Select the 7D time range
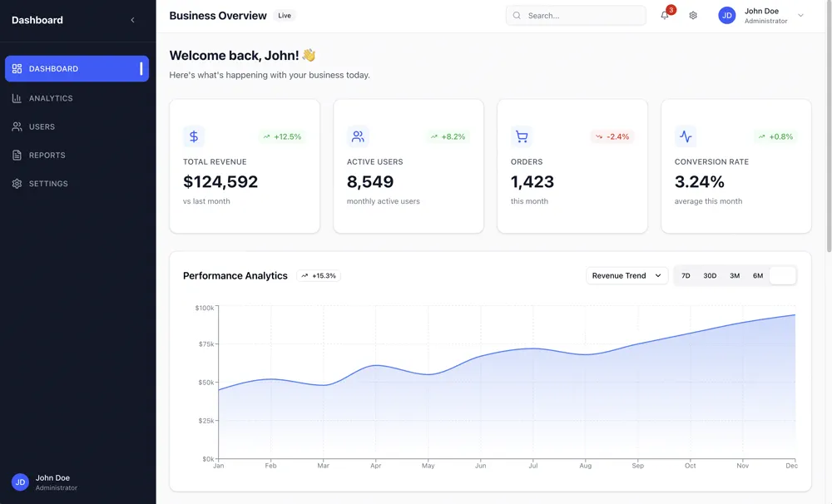832x504 pixels. (x=686, y=276)
